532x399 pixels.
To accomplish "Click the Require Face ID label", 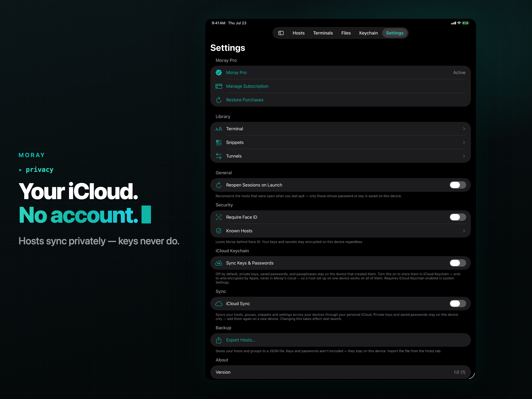I will tap(241, 217).
